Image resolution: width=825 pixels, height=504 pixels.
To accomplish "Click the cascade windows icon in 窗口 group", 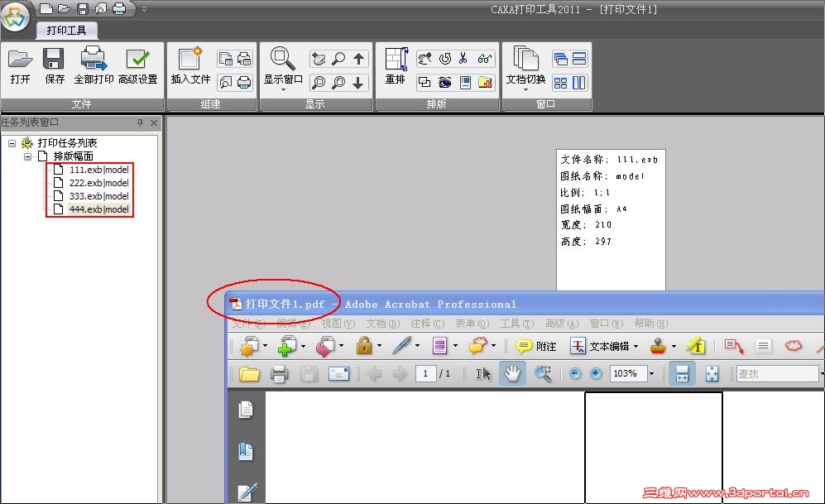I will 560,59.
